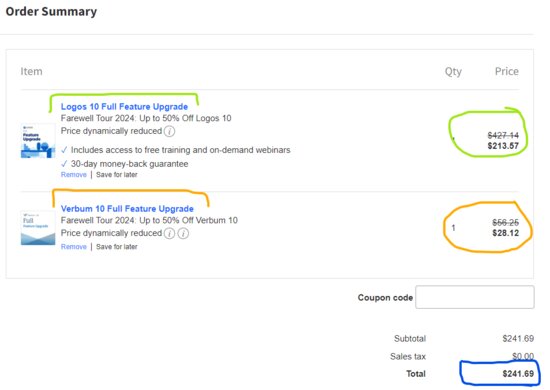Screen dimensions: 550x390
Task: Click the Logos discounted price $213.57
Action: (503, 146)
